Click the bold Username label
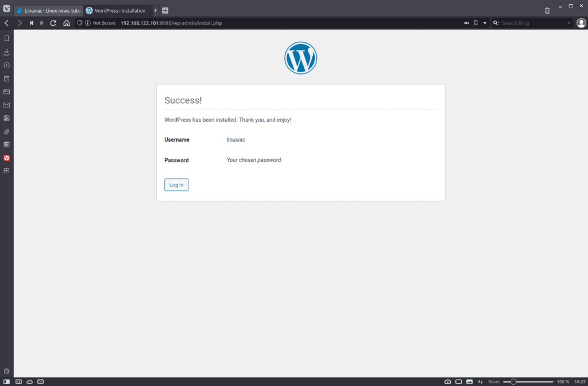This screenshot has width=588, height=386. 177,139
